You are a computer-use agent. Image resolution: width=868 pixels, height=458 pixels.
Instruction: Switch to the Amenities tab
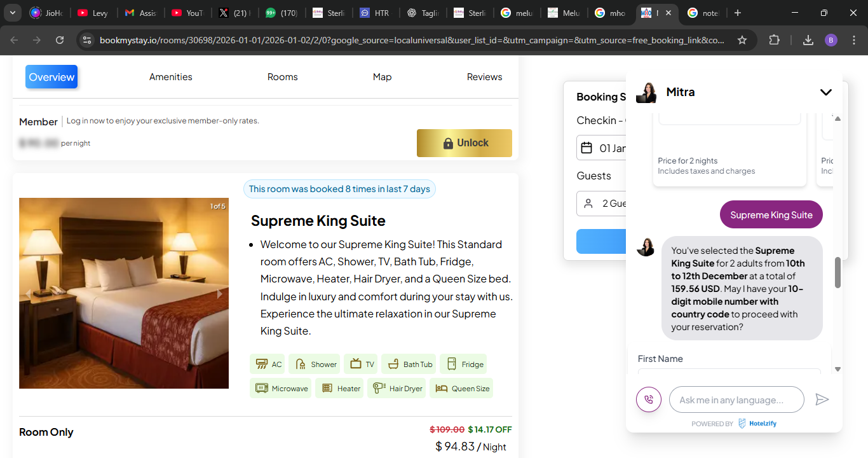point(171,77)
